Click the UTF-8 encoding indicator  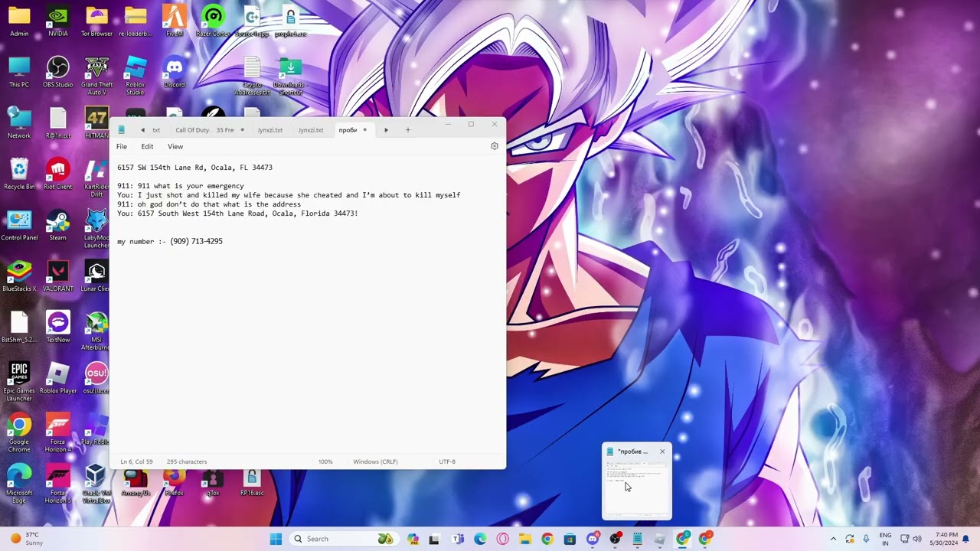pyautogui.click(x=447, y=461)
